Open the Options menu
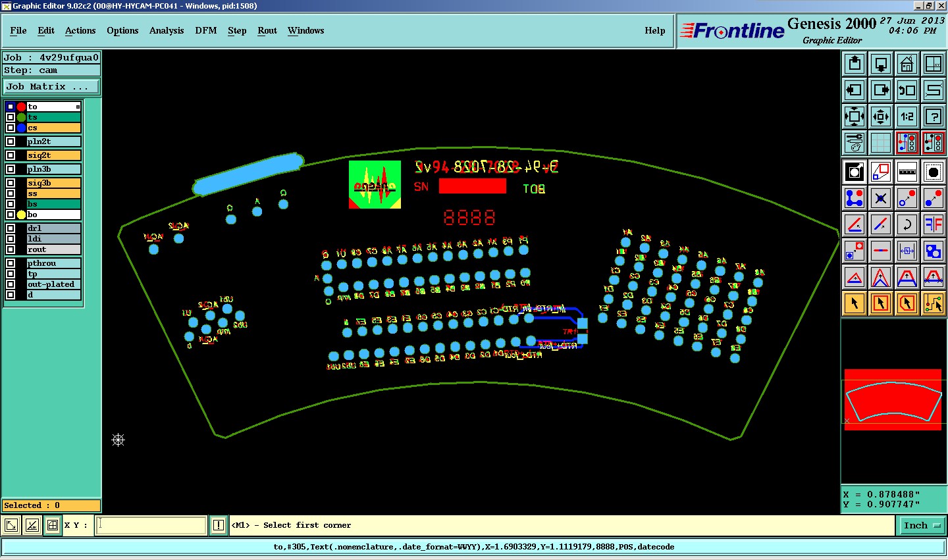 [122, 30]
